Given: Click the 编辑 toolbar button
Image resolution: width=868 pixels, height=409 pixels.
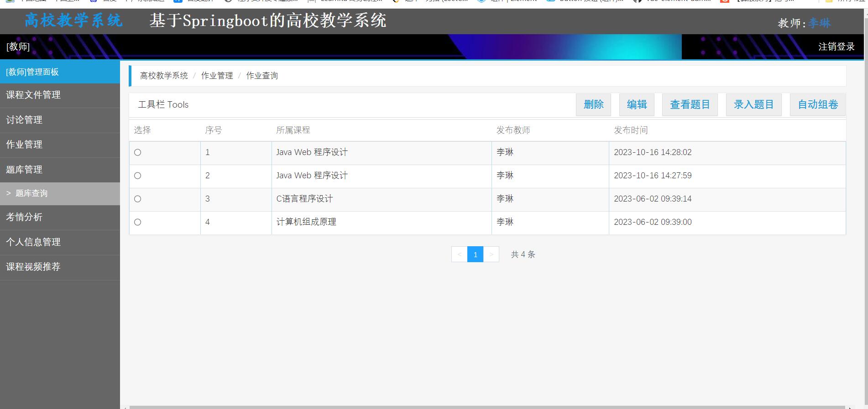Looking at the screenshot, I should [x=637, y=105].
